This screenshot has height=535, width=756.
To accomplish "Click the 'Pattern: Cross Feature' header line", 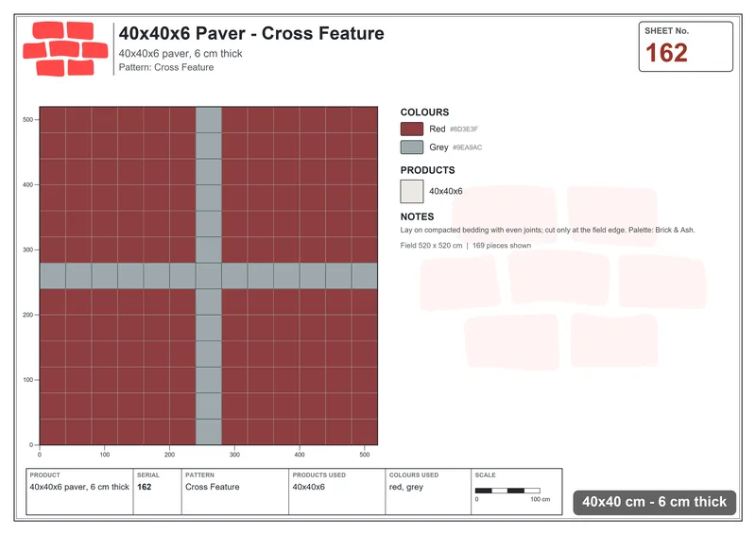I will (166, 67).
